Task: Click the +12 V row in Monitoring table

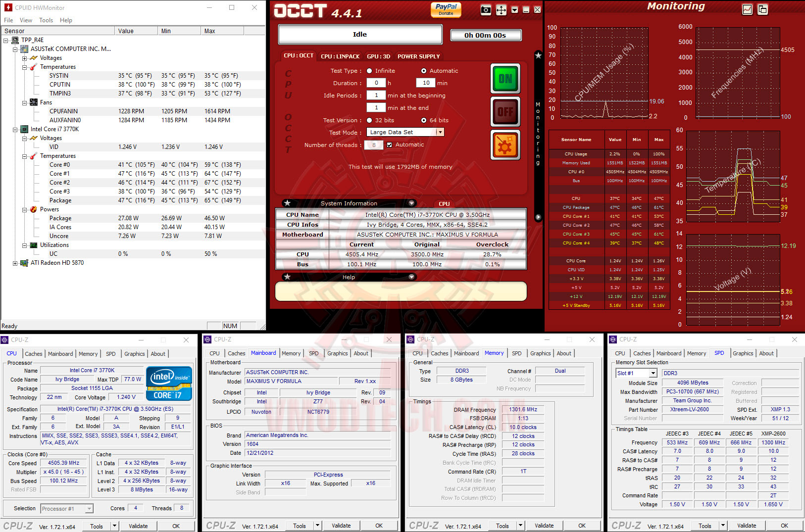Action: 609,296
